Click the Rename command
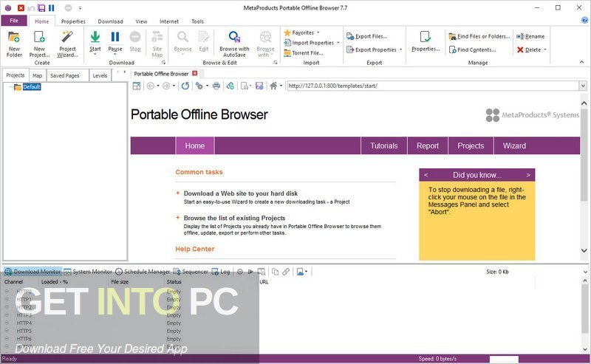This screenshot has width=591, height=364. coord(530,36)
